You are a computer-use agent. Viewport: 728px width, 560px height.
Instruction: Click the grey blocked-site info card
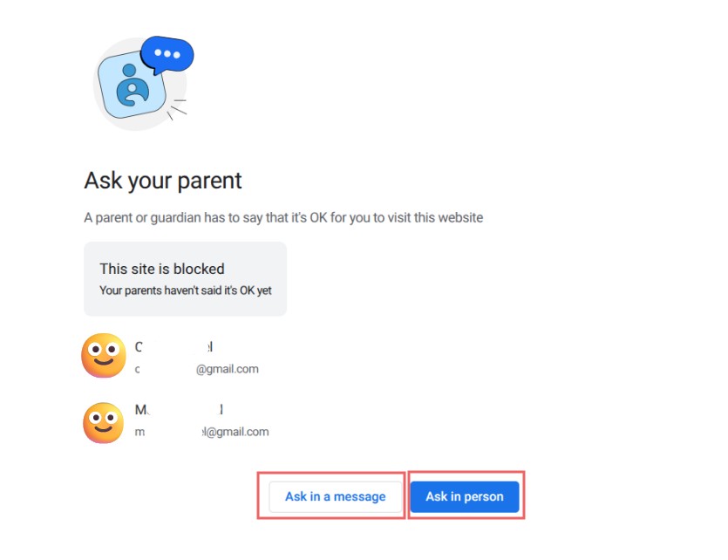coord(185,279)
